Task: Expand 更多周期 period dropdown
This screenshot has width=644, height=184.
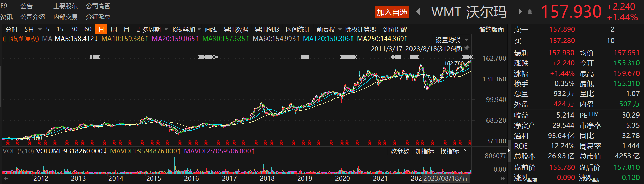Action: 166,29
